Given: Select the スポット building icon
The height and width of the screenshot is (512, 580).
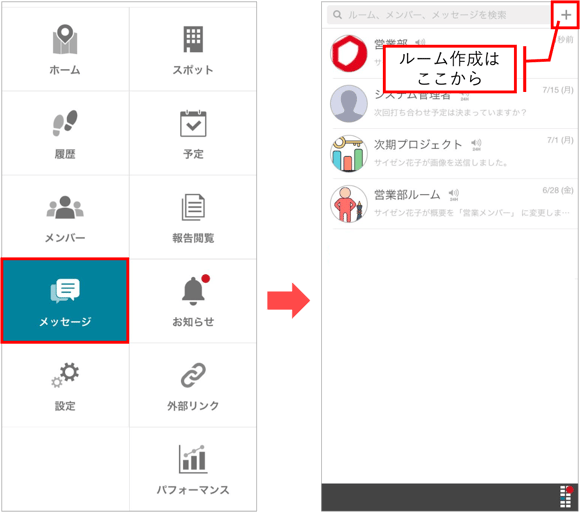Looking at the screenshot, I should point(193,39).
